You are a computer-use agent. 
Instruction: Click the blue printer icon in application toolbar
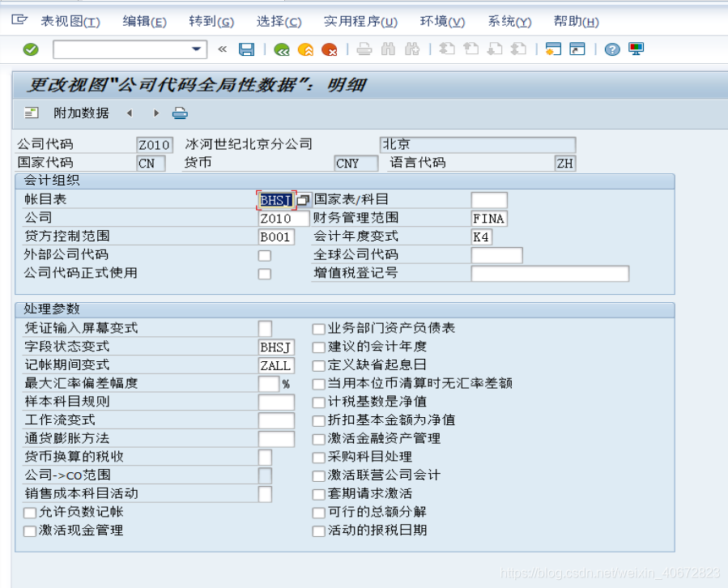180,113
